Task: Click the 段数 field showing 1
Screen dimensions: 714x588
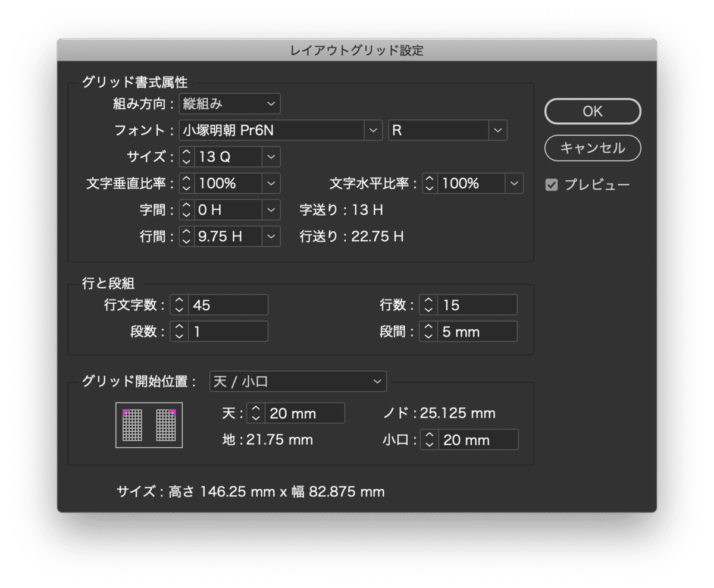Action: pyautogui.click(x=228, y=331)
